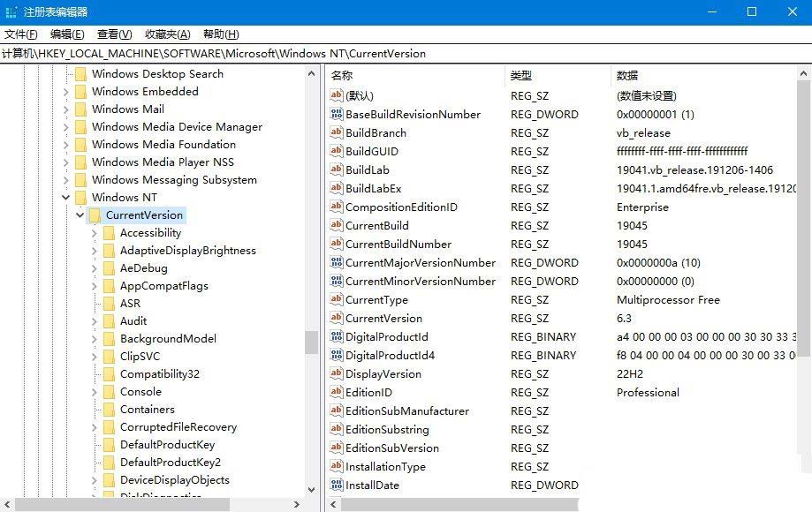
Task: Click the DWORD icon for CurrentMajorVersionNumber
Action: coord(336,262)
